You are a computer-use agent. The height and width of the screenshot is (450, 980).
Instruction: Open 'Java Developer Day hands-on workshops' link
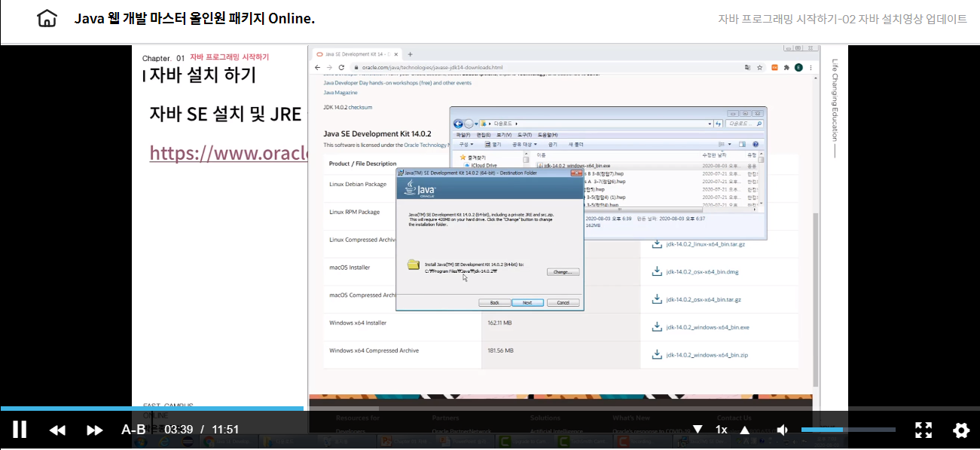397,83
